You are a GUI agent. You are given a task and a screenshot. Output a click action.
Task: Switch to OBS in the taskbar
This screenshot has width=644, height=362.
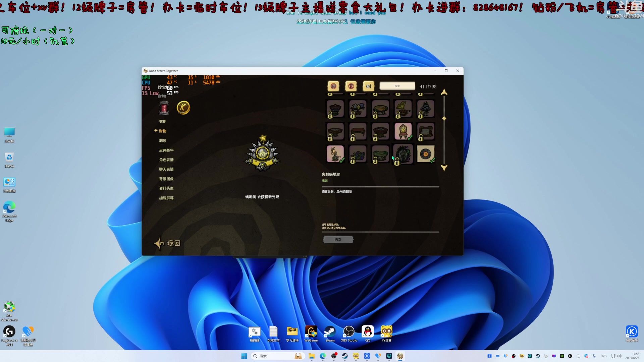click(x=334, y=356)
